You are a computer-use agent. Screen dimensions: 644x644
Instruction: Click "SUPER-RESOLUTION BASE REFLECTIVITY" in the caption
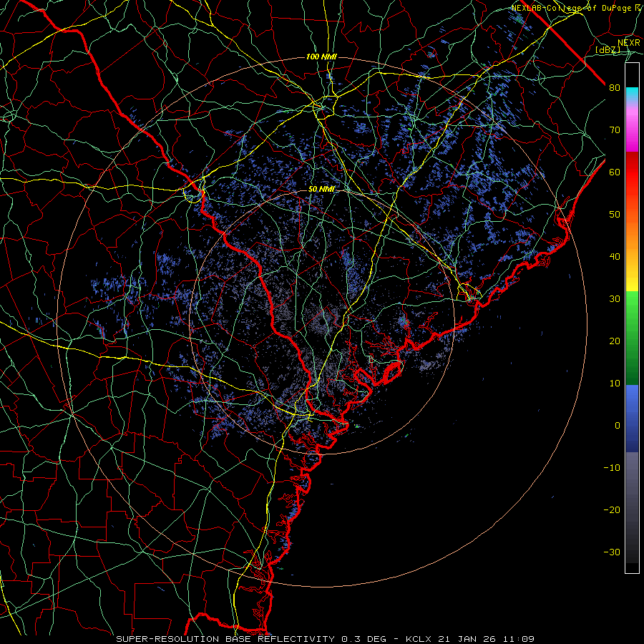[225, 639]
